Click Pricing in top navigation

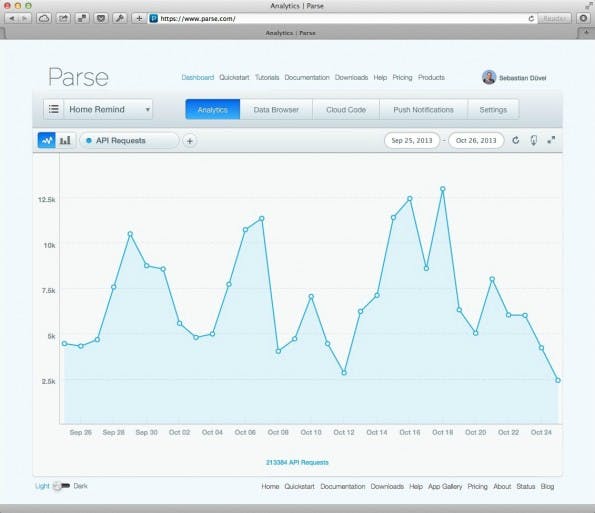click(402, 77)
